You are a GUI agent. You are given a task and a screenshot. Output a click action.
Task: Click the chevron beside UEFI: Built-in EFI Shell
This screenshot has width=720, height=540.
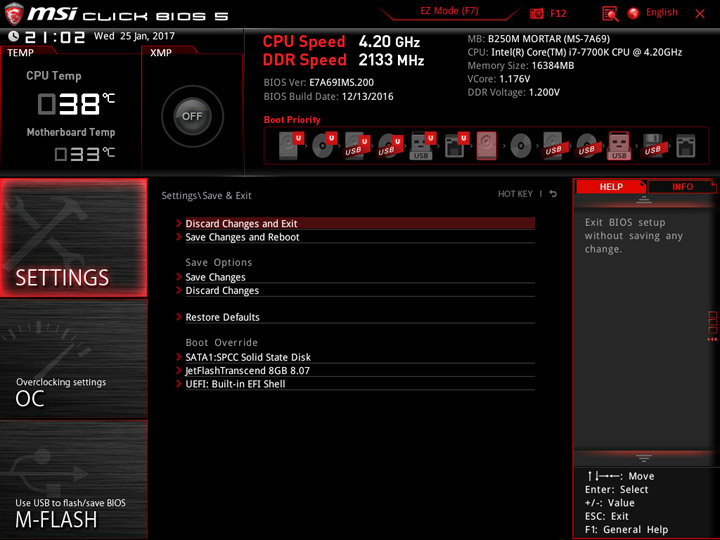point(179,383)
